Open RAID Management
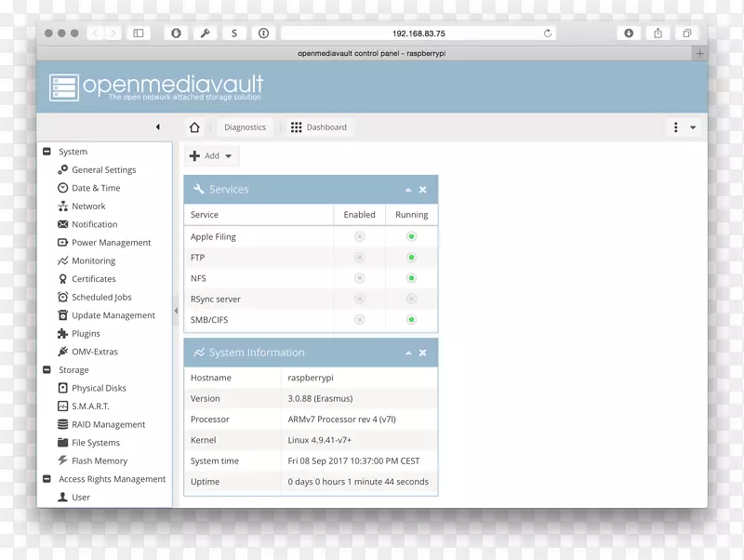The image size is (744, 560). pyautogui.click(x=108, y=424)
